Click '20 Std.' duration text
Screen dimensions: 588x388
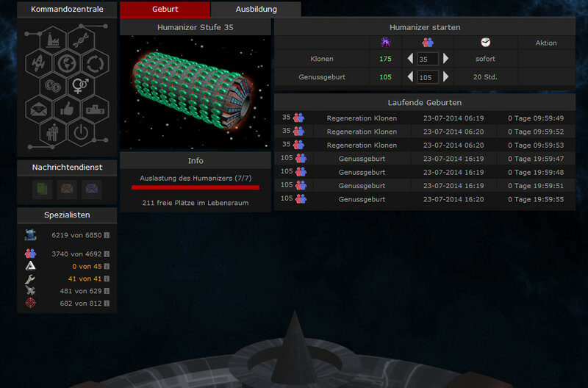[485, 77]
